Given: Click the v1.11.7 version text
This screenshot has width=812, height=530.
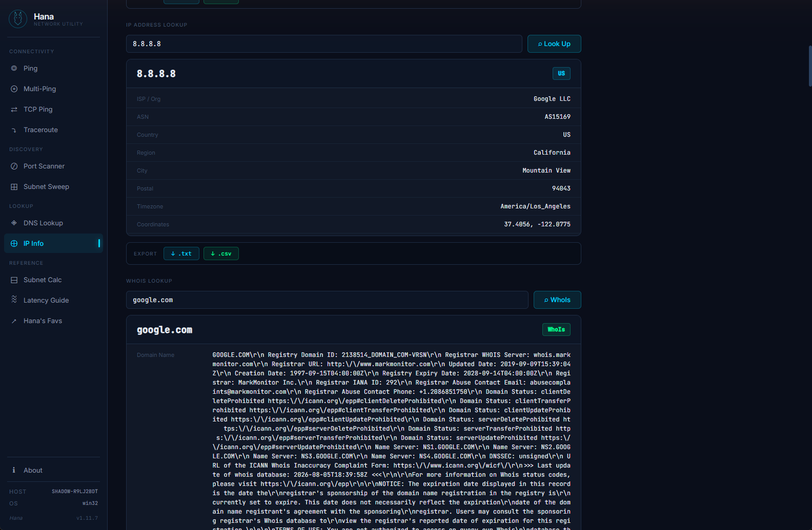Looking at the screenshot, I should click(x=87, y=518).
